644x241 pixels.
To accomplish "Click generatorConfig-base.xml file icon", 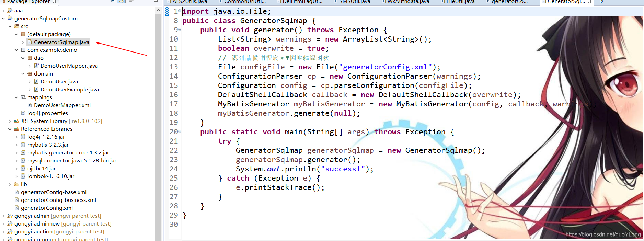I will click(16, 192).
